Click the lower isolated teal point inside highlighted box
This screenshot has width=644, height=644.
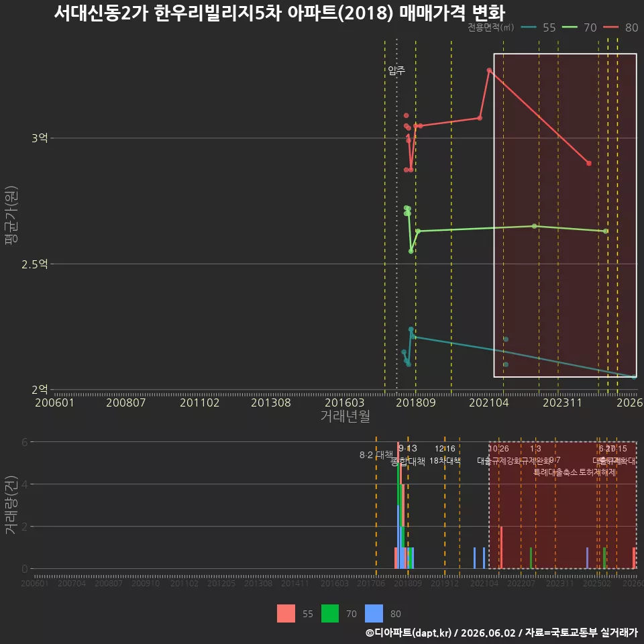point(506,364)
